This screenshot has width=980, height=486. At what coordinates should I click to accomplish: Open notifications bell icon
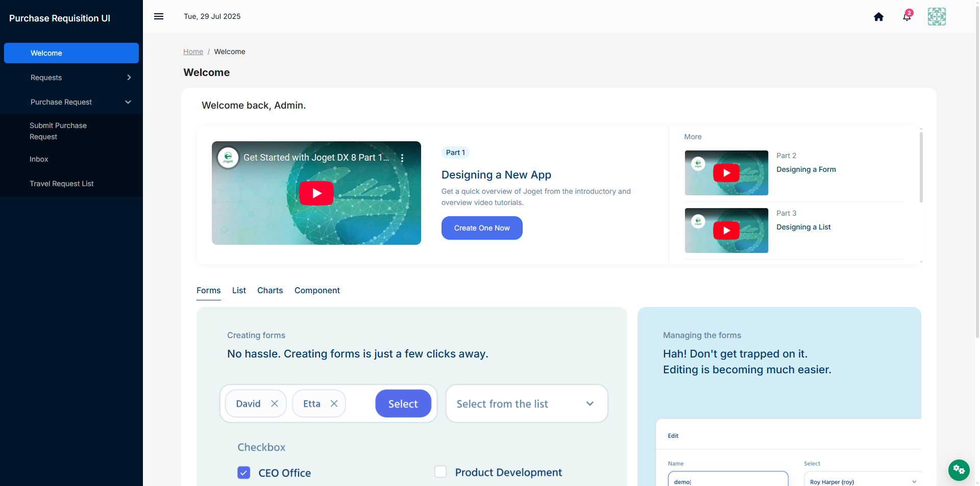click(907, 16)
